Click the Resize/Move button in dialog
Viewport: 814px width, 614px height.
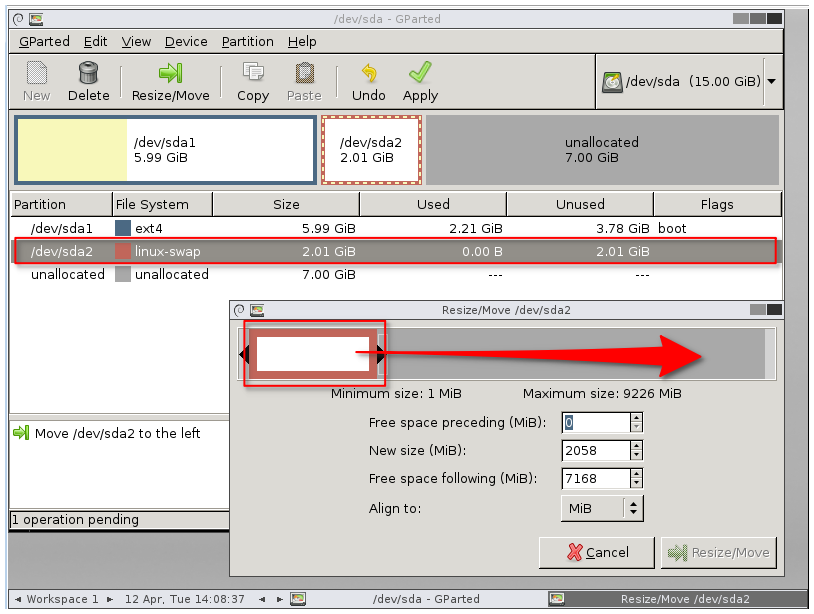point(719,553)
